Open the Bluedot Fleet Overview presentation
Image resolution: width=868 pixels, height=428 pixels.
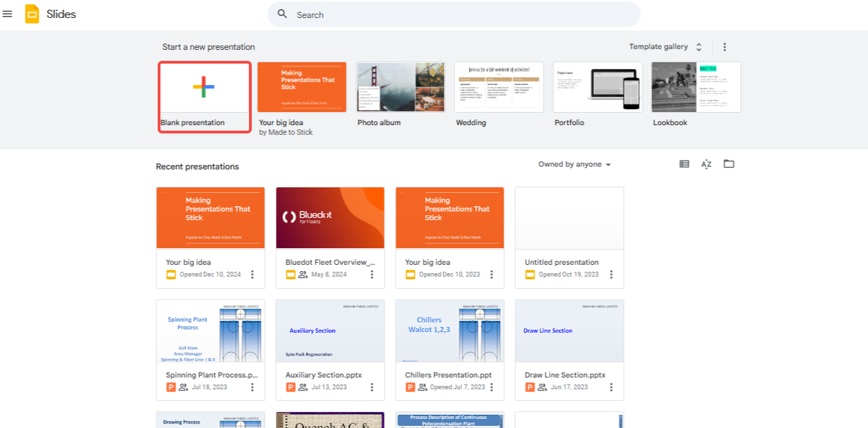pyautogui.click(x=330, y=237)
